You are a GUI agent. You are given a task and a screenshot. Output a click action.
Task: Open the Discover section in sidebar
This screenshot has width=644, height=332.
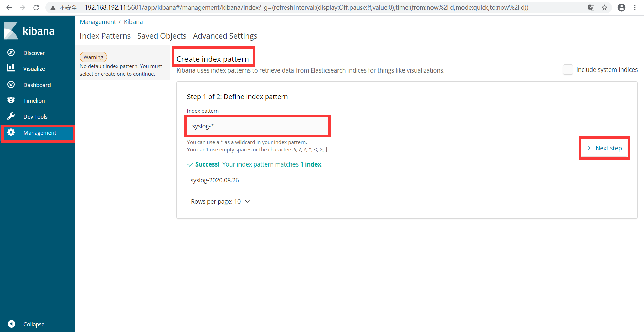coord(34,53)
